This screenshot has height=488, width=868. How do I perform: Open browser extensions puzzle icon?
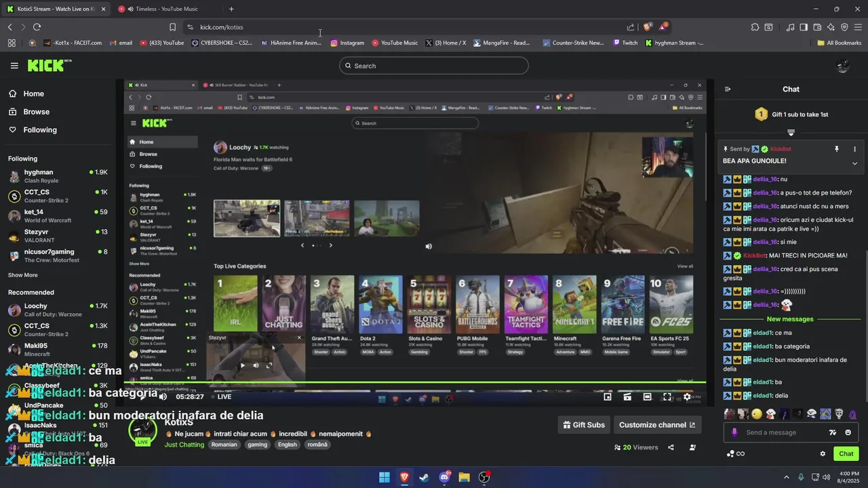tap(755, 27)
